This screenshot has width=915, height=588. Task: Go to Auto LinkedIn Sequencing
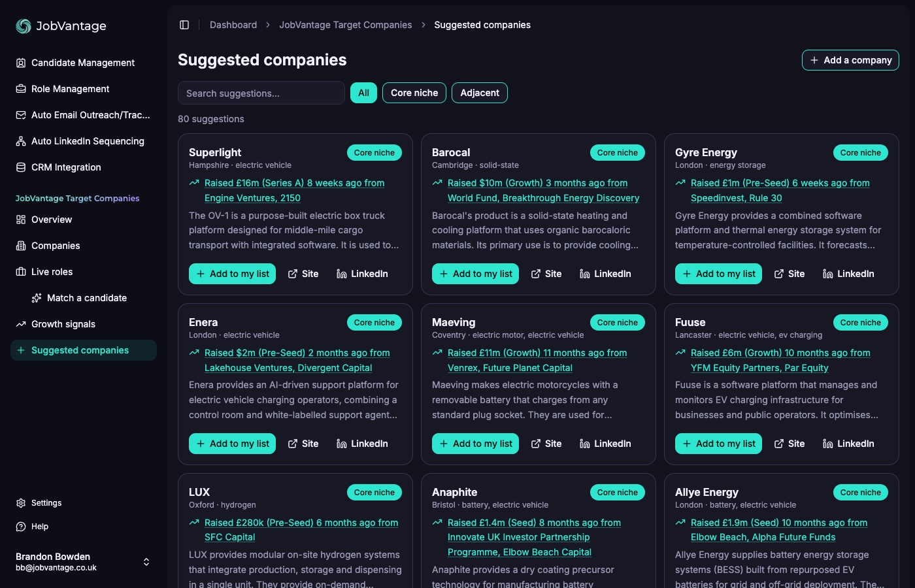pos(84,141)
